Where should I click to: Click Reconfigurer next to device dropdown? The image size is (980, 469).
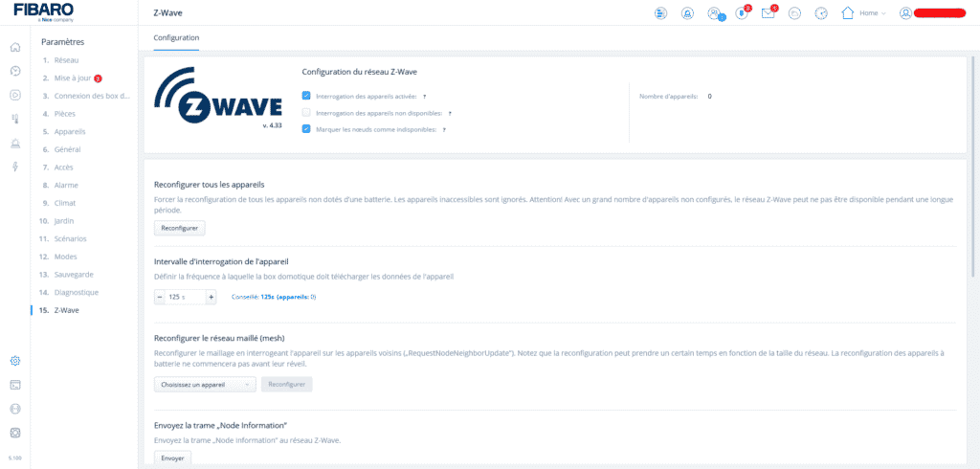tap(287, 384)
